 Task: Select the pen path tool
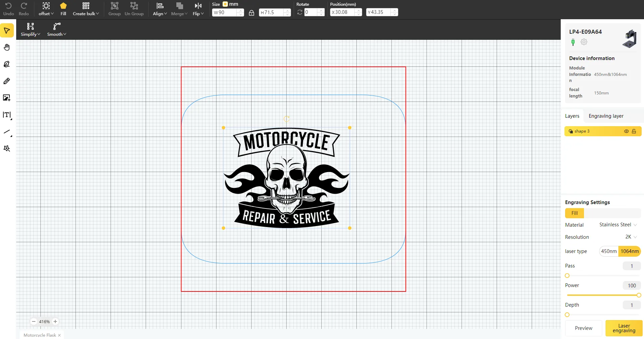click(7, 64)
